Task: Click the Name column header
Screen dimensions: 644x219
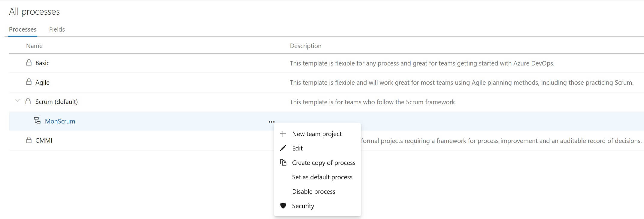Action: point(34,46)
